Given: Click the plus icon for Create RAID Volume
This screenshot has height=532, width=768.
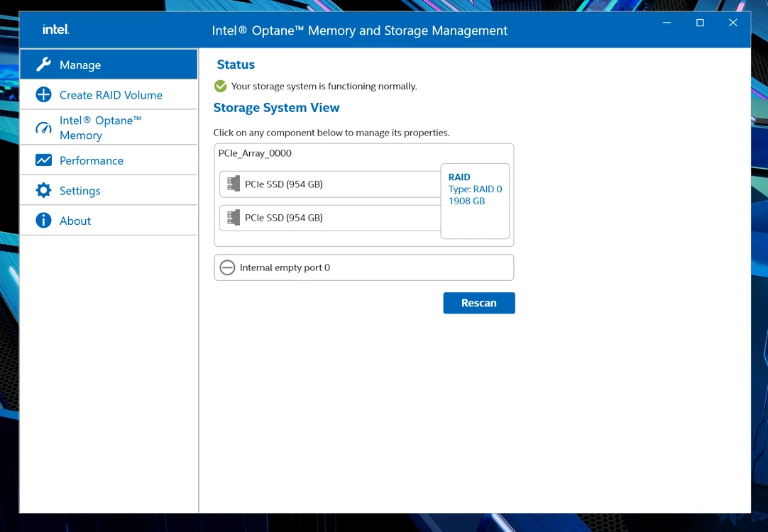Looking at the screenshot, I should pyautogui.click(x=43, y=94).
